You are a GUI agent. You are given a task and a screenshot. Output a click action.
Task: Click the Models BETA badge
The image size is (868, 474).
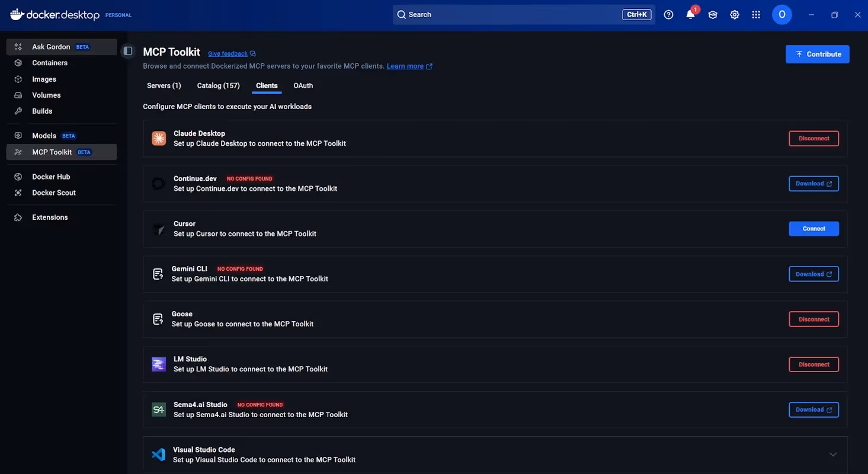pyautogui.click(x=69, y=136)
